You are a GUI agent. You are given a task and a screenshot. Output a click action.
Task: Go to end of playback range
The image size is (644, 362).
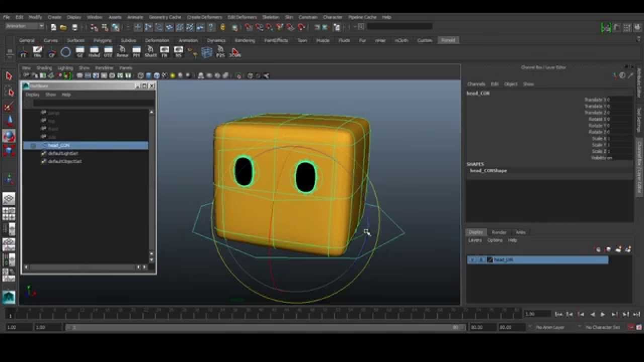(x=636, y=314)
